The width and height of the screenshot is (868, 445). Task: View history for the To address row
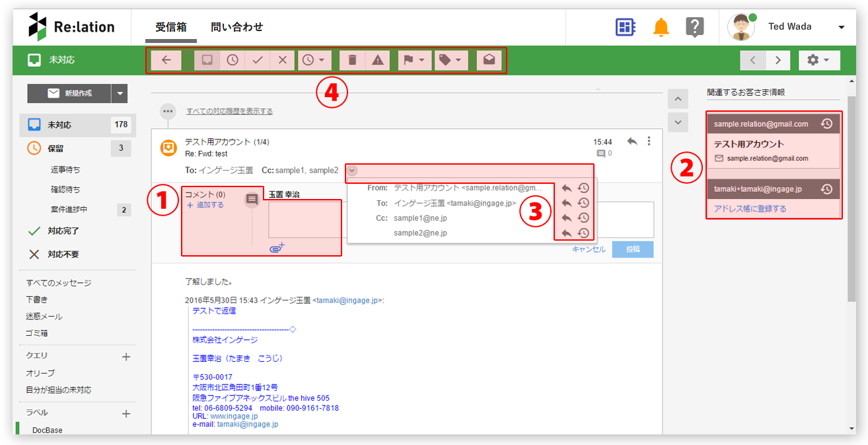tap(583, 203)
